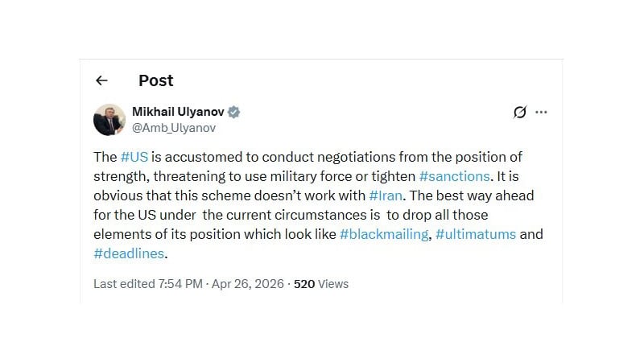Open the #deadlines hashtag
Image resolution: width=644 pixels, height=362 pixels.
point(129,253)
